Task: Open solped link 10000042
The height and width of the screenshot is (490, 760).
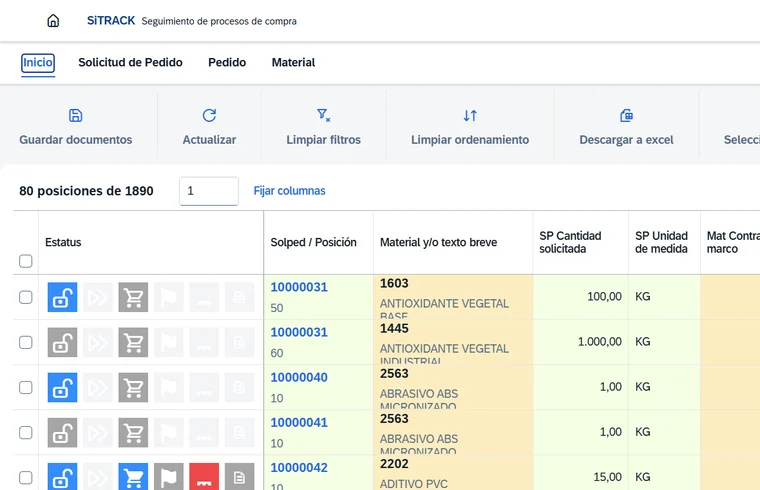Action: [299, 467]
